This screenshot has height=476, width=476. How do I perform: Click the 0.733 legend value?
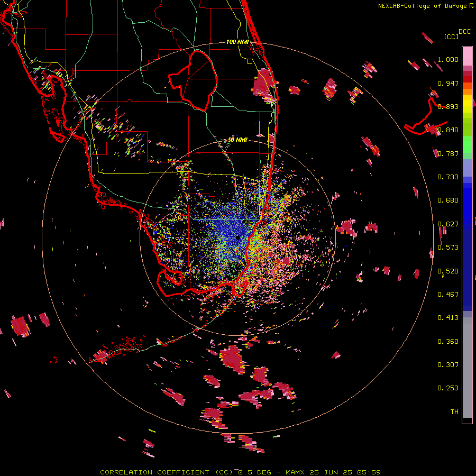point(448,177)
